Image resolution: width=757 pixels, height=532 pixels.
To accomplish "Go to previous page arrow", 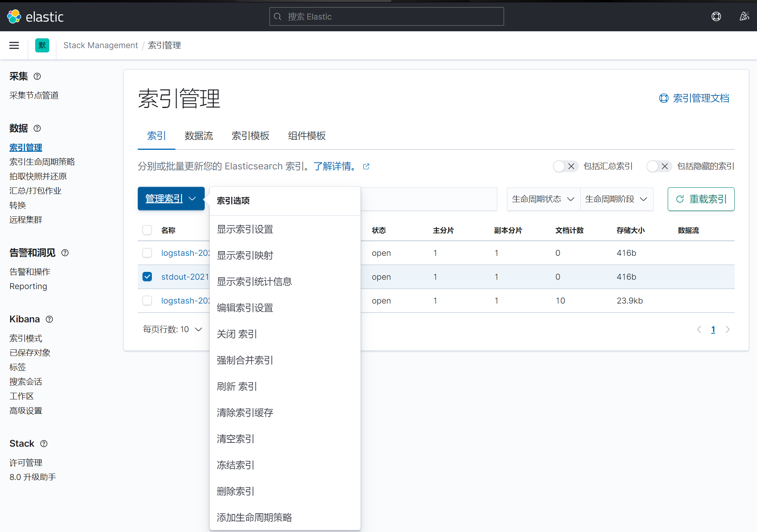I will (x=699, y=329).
